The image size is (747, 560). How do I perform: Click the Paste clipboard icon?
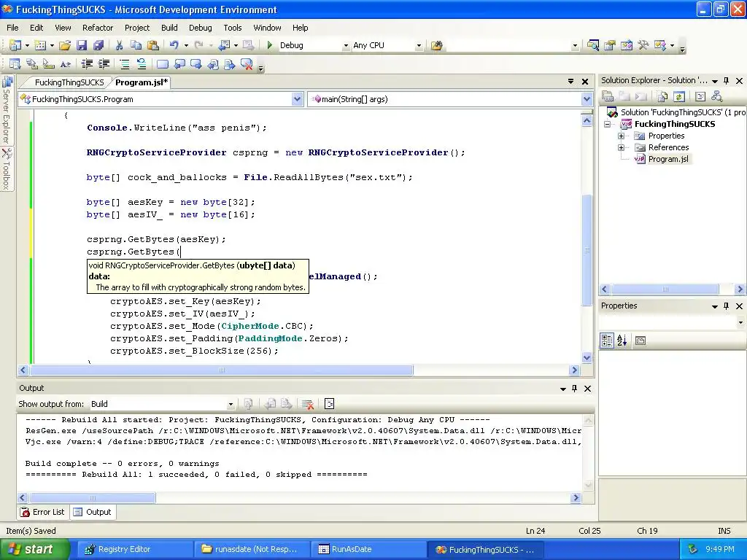point(153,45)
